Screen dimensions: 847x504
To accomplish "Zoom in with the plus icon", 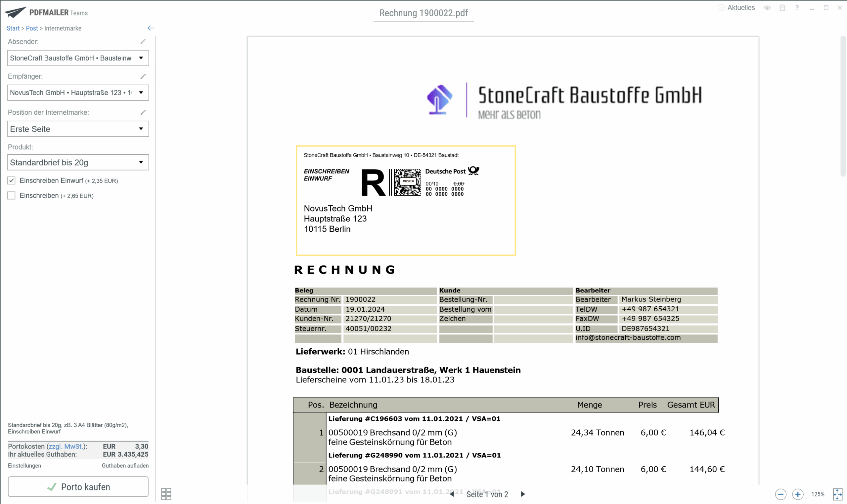I will pyautogui.click(x=798, y=494).
